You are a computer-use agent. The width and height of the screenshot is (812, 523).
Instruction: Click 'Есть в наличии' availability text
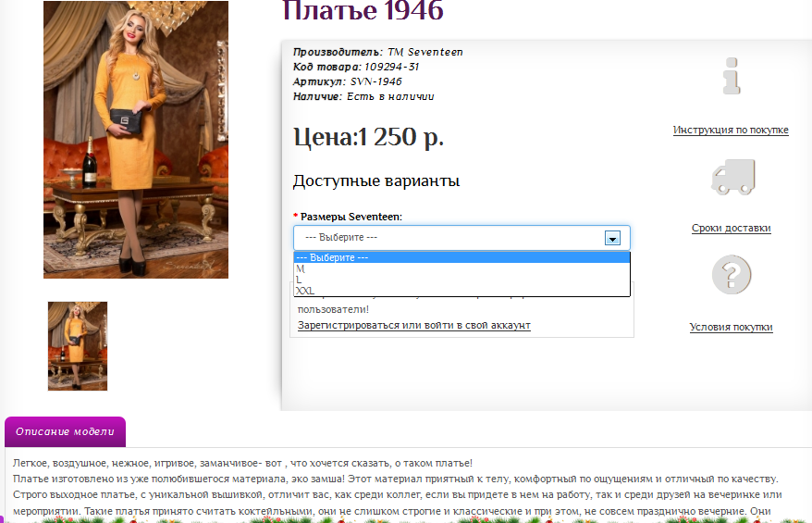(x=390, y=96)
